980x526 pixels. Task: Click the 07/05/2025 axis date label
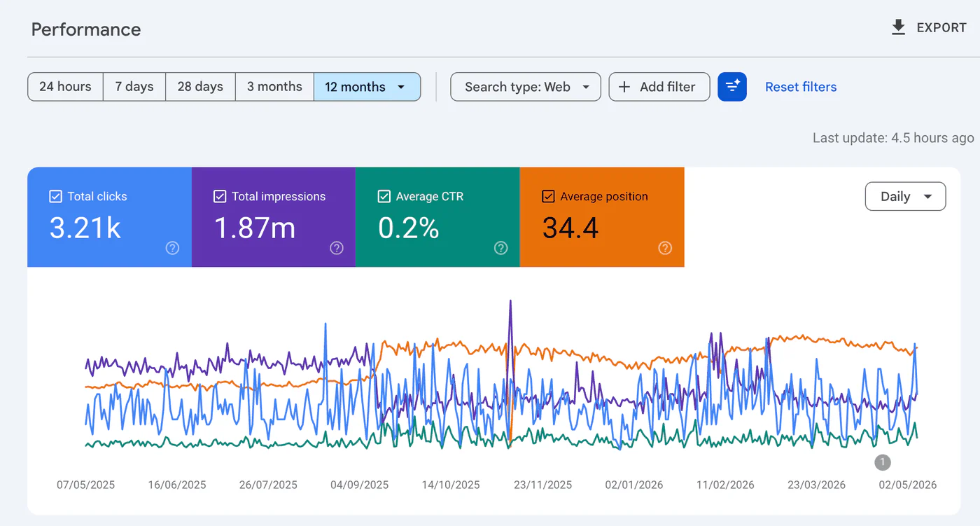click(86, 485)
